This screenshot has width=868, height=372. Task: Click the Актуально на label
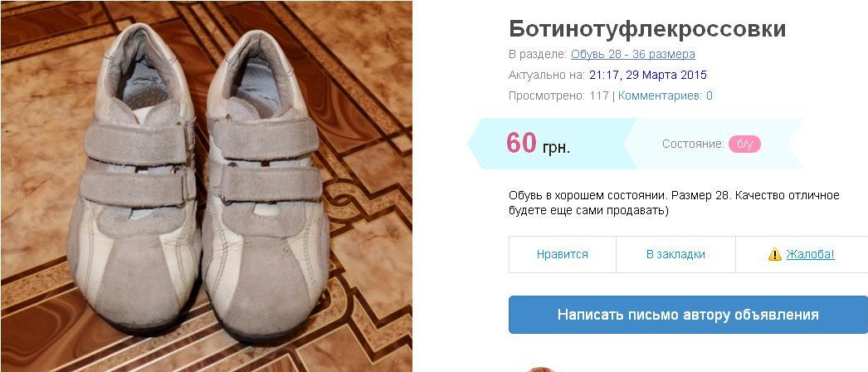point(546,75)
